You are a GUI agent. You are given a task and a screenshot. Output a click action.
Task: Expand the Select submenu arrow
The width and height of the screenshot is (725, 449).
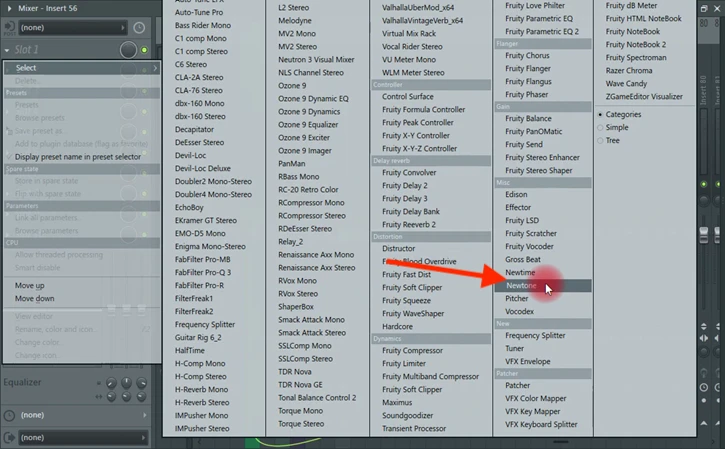tap(155, 67)
